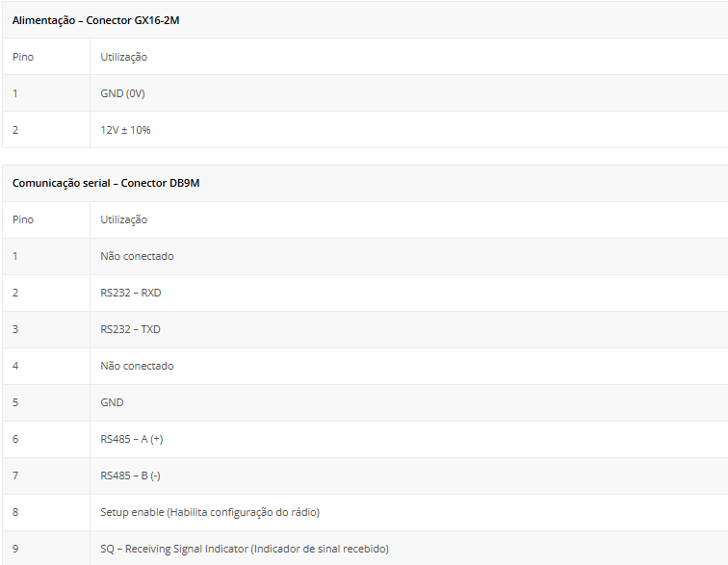Click the 'Setup enable' description text
728x565 pixels.
210,512
